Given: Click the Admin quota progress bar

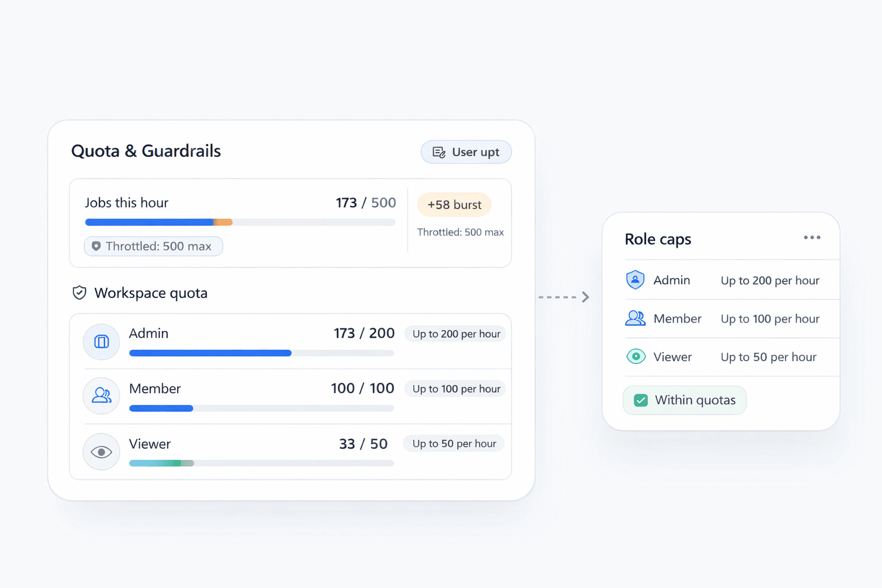Looking at the screenshot, I should [261, 353].
